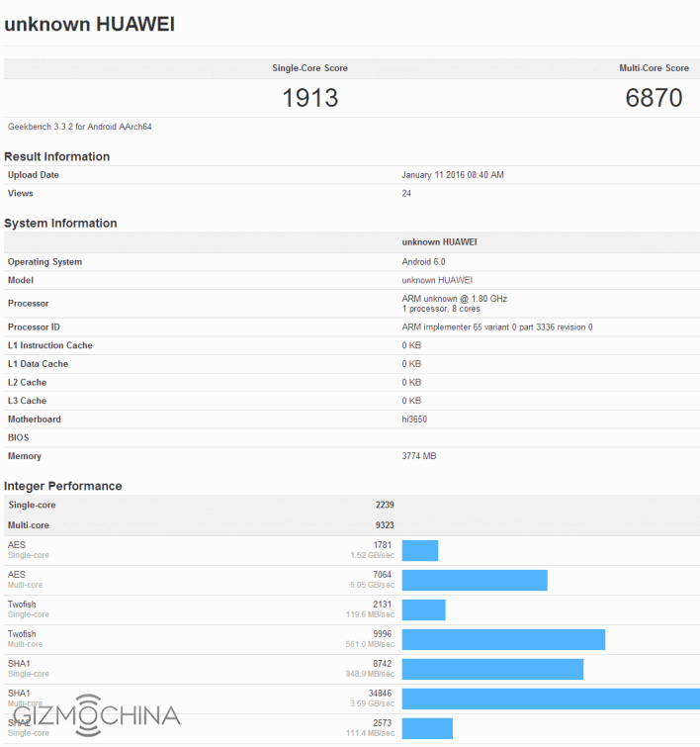
Task: Click the Twofish Single-core blue bar
Action: [x=424, y=609]
